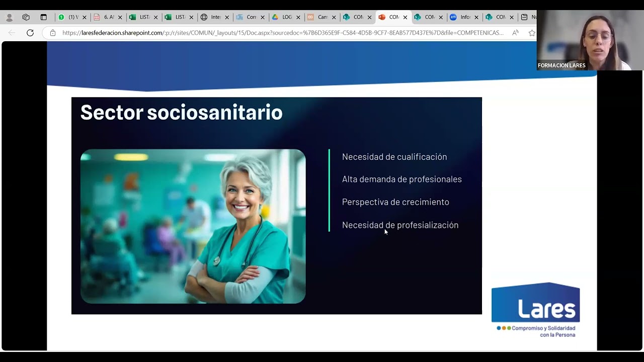Close the Zoom "Info" tab
644x362 pixels.
coord(476,17)
